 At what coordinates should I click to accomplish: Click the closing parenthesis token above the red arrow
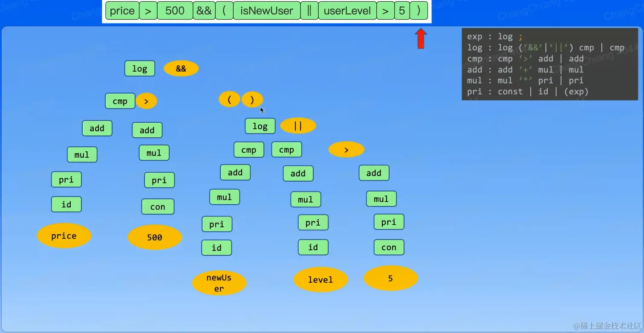click(418, 11)
